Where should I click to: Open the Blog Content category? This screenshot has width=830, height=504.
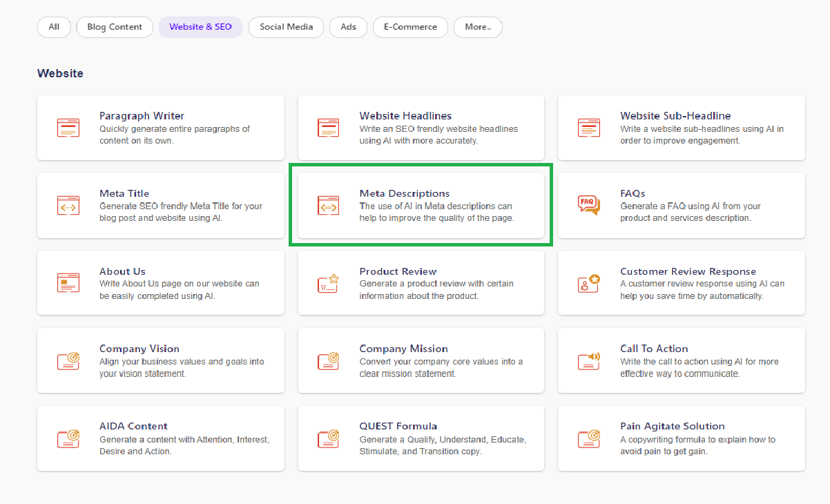tap(114, 27)
